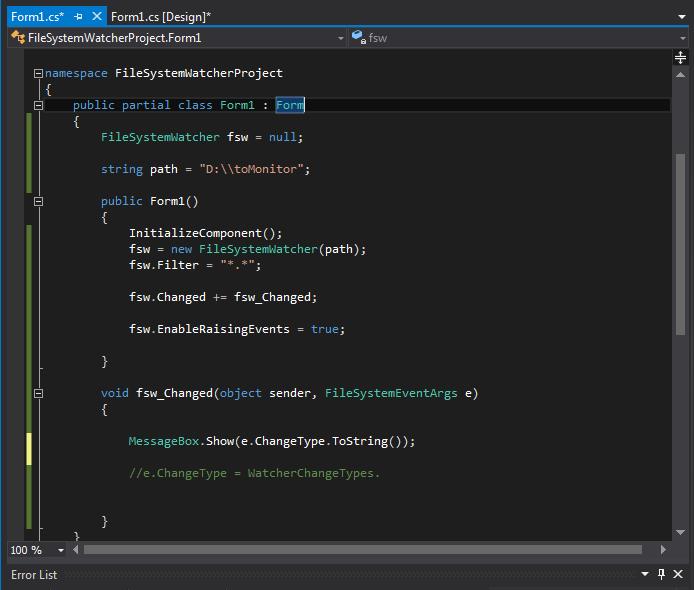Switch to Form1.cs [Design] tab
The height and width of the screenshot is (590, 694).
(161, 17)
